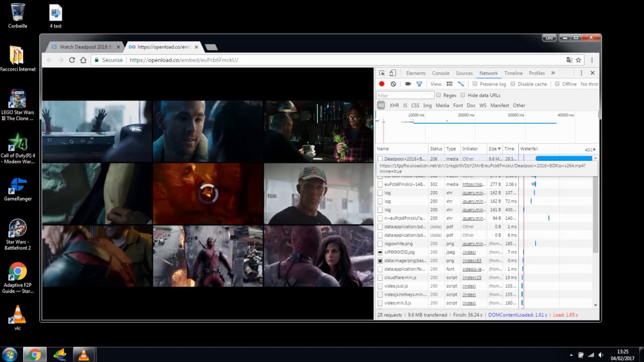Filter requests by JS type
Viewport: 644px width, 362px height.
click(x=405, y=106)
